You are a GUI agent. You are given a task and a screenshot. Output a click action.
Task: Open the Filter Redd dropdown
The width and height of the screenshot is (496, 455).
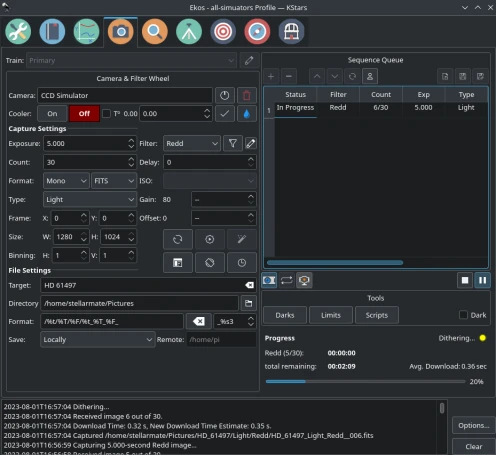tap(192, 144)
